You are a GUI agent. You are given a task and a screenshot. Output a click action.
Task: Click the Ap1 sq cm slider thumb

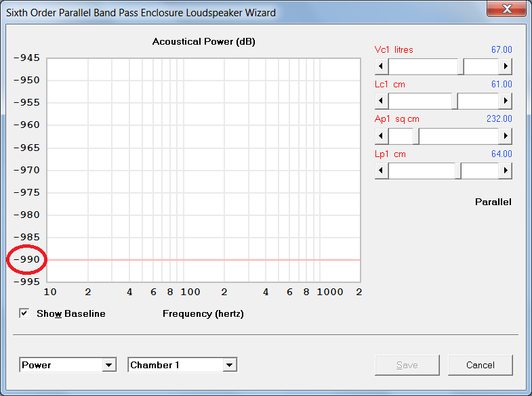point(416,136)
